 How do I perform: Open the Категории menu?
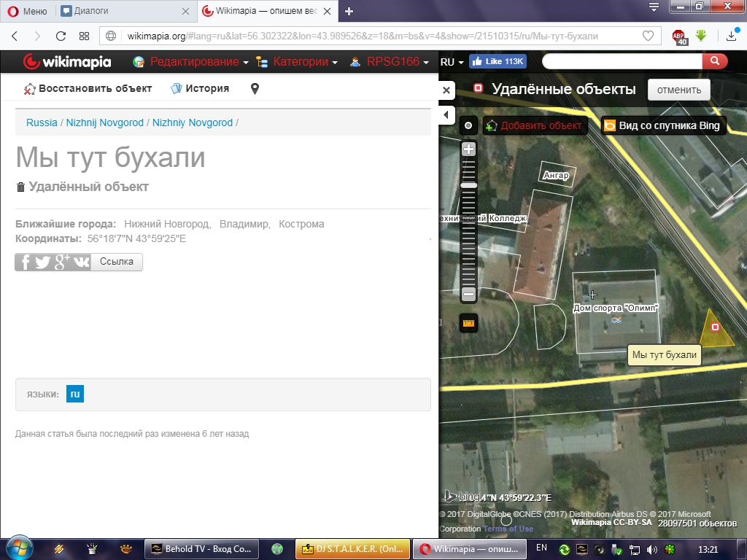pos(297,62)
